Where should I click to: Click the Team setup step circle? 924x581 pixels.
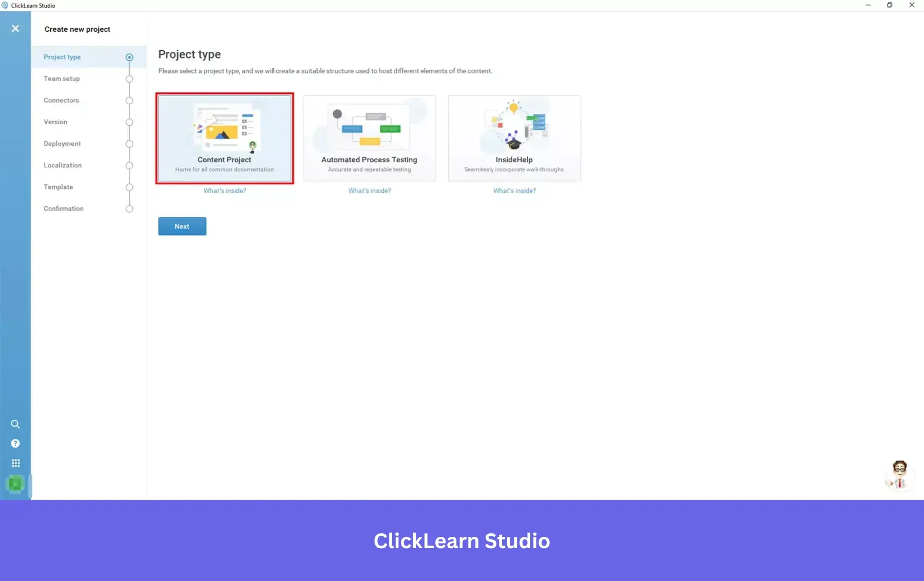pos(129,79)
